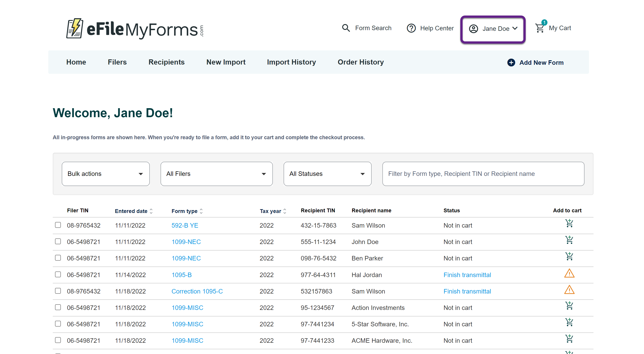644x354 pixels.
Task: Add John Doe 1099-NEC to cart
Action: 569,240
